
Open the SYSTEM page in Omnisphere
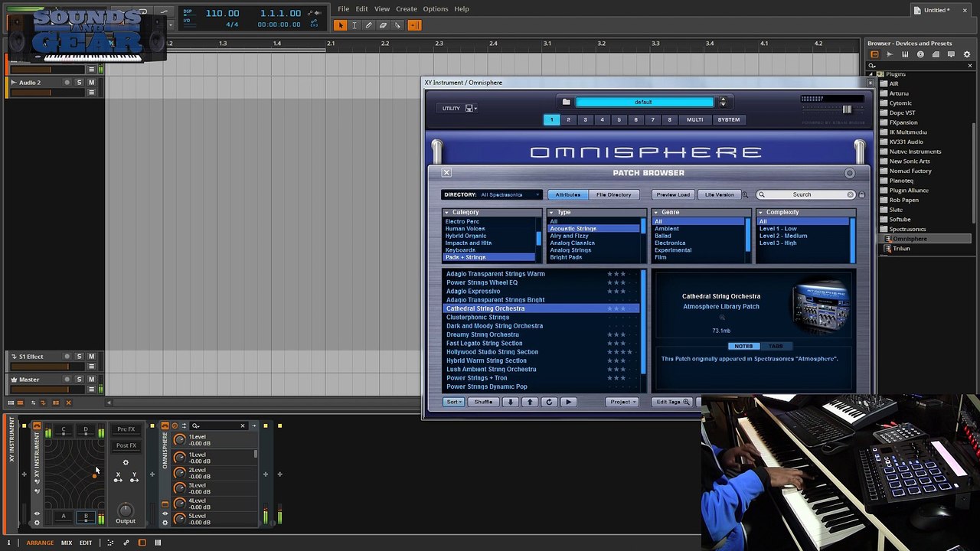(729, 120)
